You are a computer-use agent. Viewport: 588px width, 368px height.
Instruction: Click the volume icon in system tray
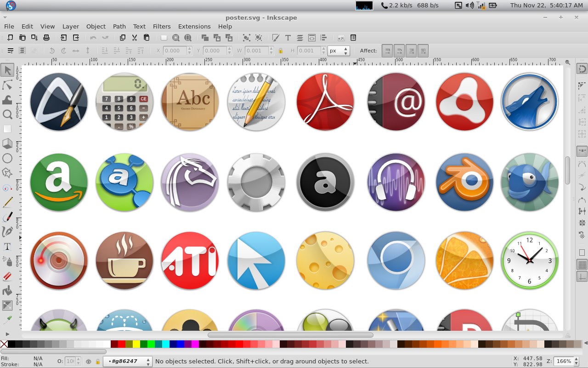click(469, 6)
